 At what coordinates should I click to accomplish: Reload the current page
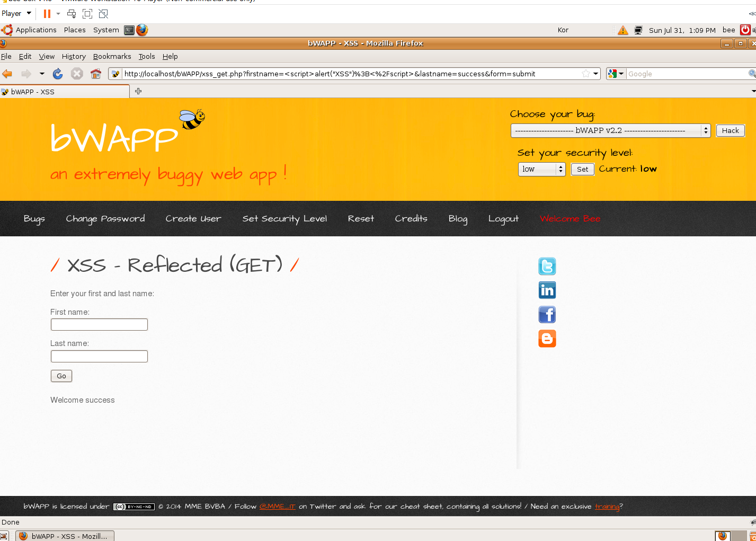(x=58, y=74)
